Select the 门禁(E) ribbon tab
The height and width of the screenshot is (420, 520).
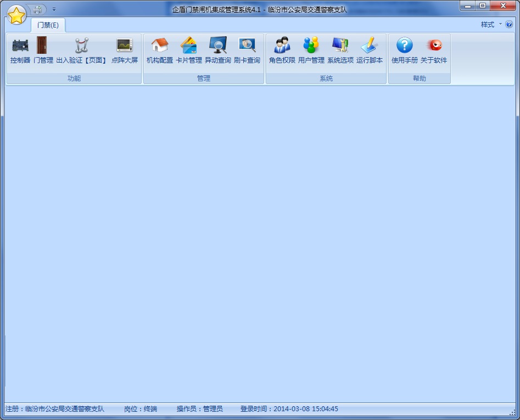click(x=48, y=25)
